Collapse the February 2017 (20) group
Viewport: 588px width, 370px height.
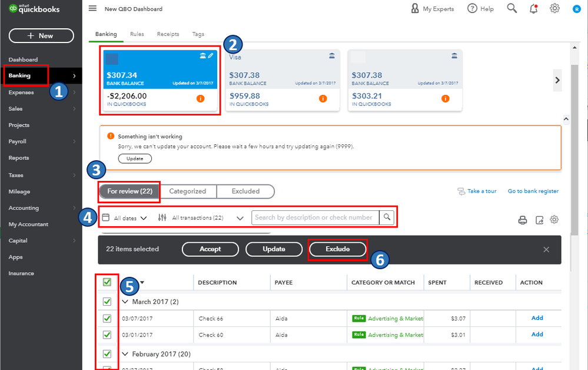point(125,354)
